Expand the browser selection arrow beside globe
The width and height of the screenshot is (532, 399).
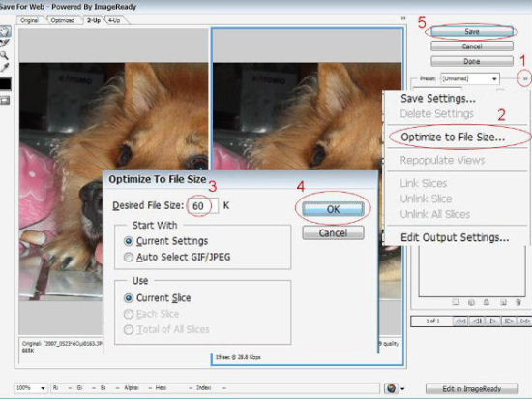click(x=402, y=388)
